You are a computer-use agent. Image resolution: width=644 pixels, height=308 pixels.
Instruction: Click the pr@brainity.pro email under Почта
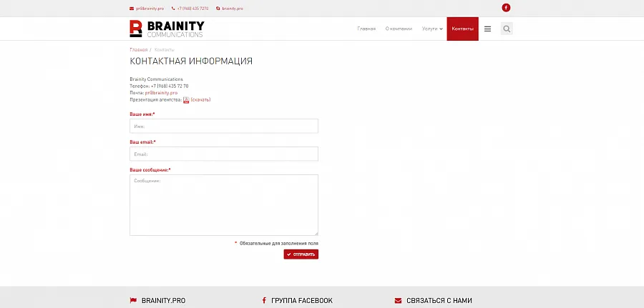coord(161,93)
